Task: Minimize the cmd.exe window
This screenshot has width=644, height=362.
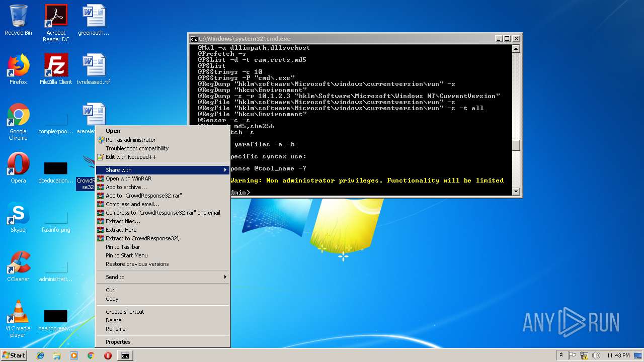Action: point(499,39)
